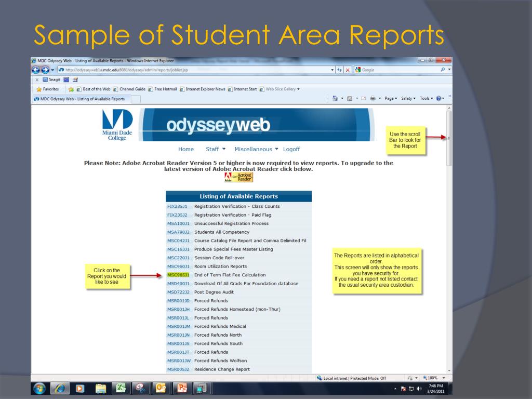The height and width of the screenshot is (399, 532).
Task: Open the Page menu dropdown
Action: 391,98
